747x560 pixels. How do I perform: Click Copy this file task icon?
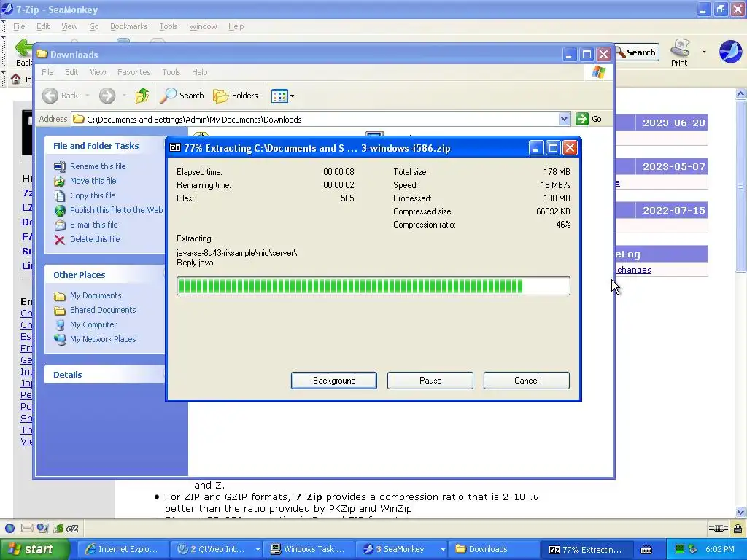point(60,195)
